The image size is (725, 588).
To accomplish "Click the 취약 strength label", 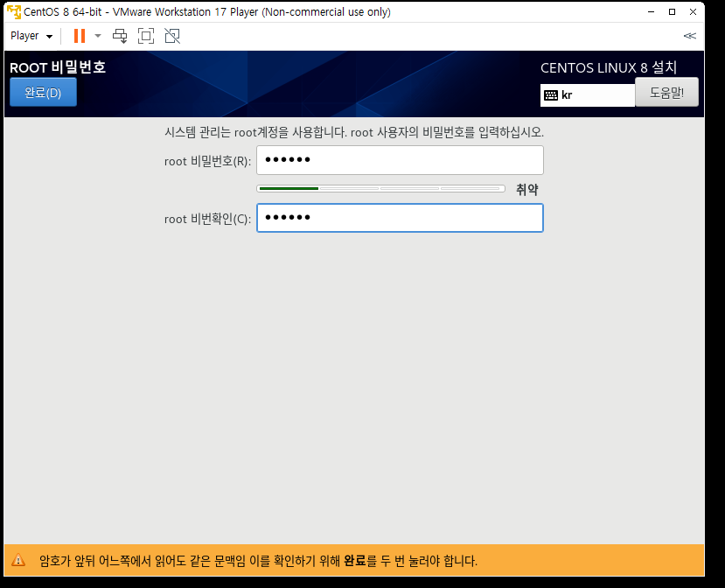I will pyautogui.click(x=527, y=189).
